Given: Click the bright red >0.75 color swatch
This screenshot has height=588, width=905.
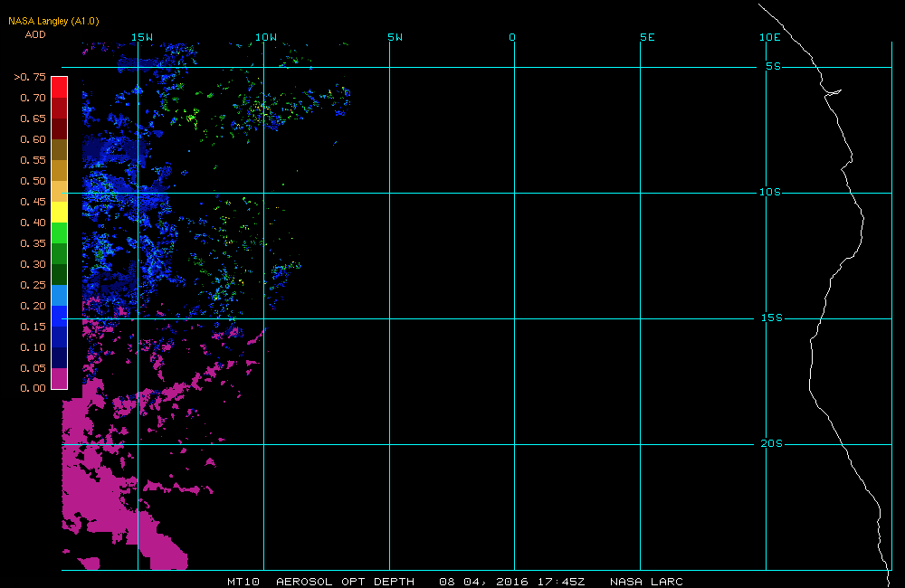Looking at the screenshot, I should (60, 87).
